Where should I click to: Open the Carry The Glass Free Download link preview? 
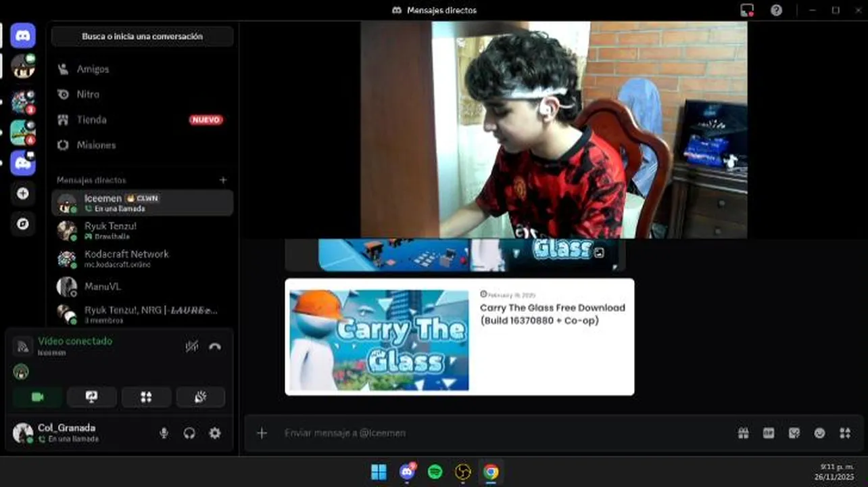click(x=552, y=314)
